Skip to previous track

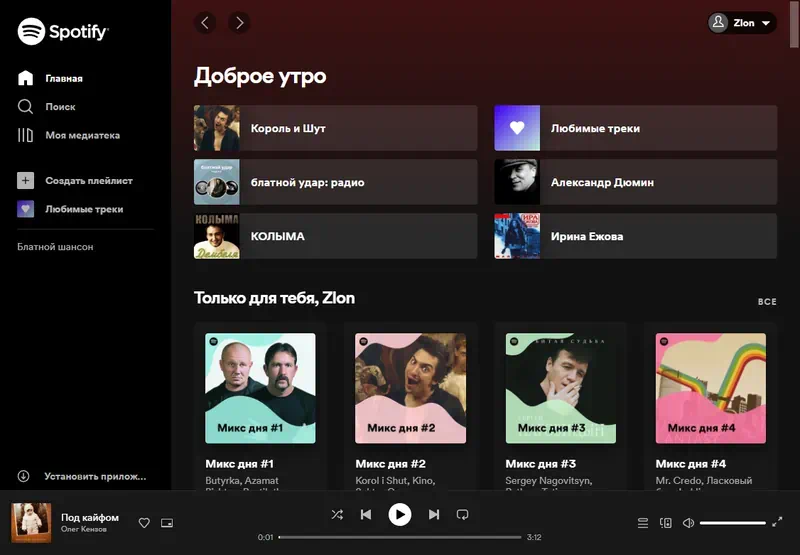366,515
